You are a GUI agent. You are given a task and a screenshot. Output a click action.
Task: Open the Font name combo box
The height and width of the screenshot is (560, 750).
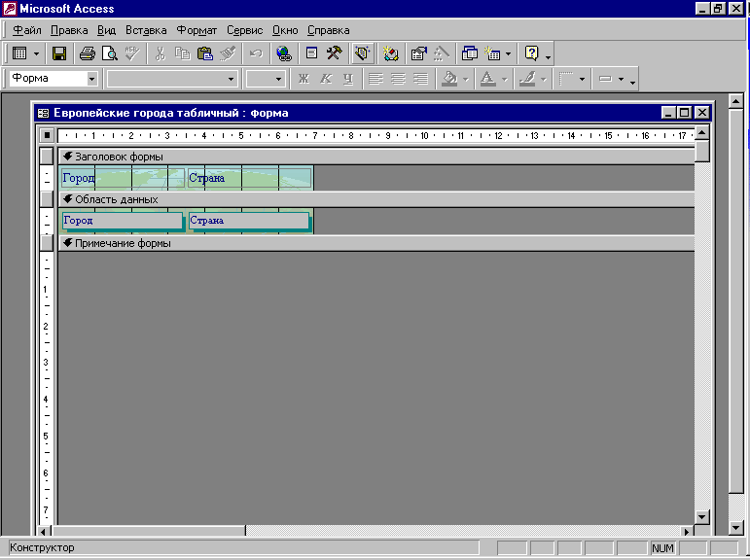tap(172, 79)
